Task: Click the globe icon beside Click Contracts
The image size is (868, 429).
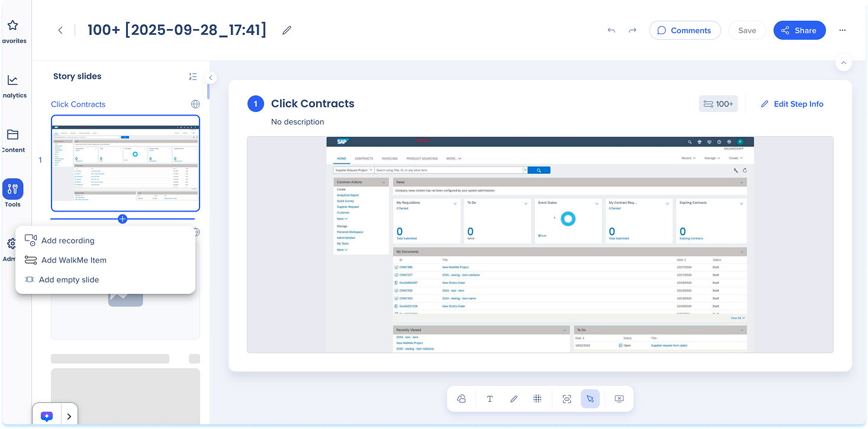Action: [195, 104]
